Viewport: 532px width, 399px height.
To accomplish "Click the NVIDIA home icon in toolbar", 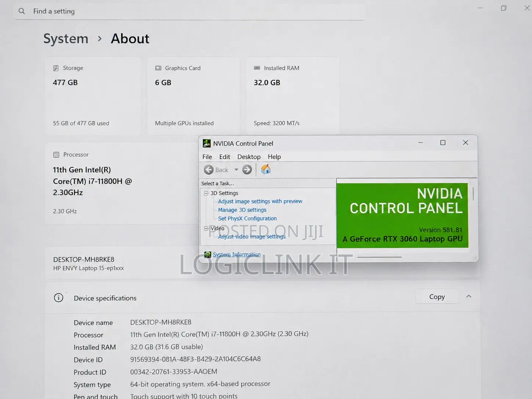I will click(x=266, y=169).
